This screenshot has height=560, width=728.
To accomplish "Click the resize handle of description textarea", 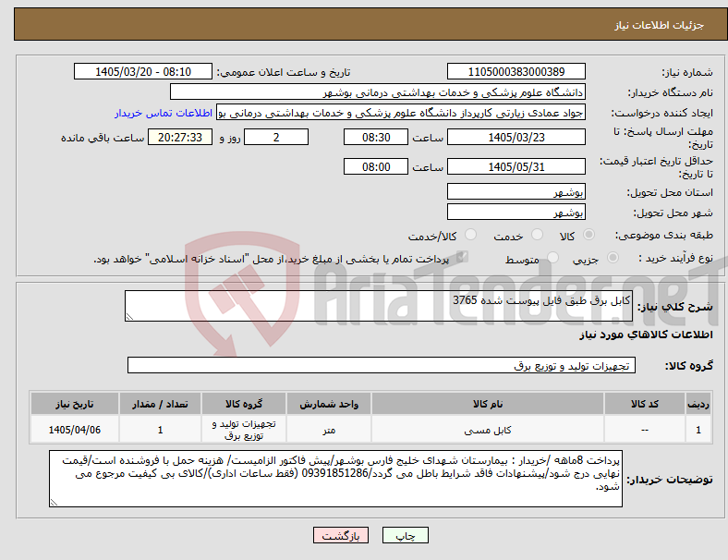I will click(x=129, y=317).
